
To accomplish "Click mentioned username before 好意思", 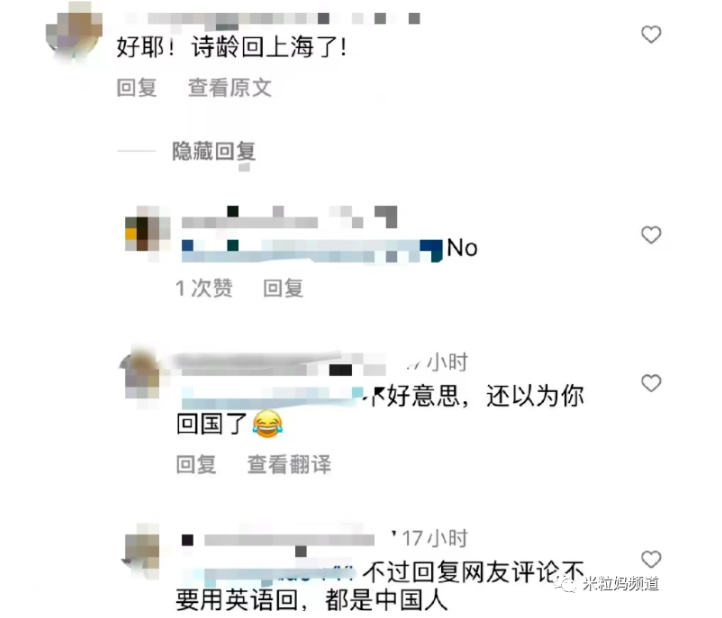I will (x=274, y=398).
